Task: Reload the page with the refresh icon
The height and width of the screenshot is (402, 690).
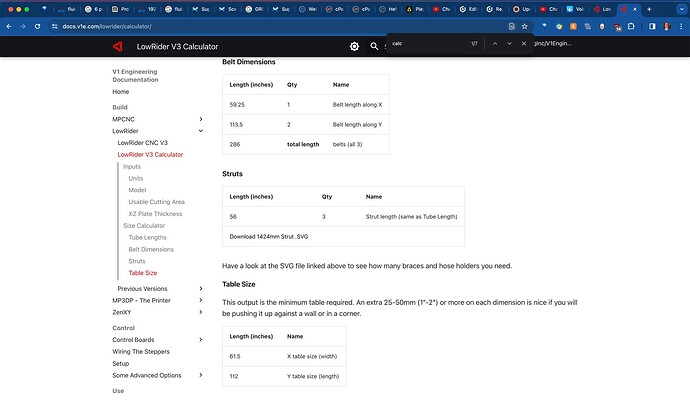Action: tap(37, 26)
